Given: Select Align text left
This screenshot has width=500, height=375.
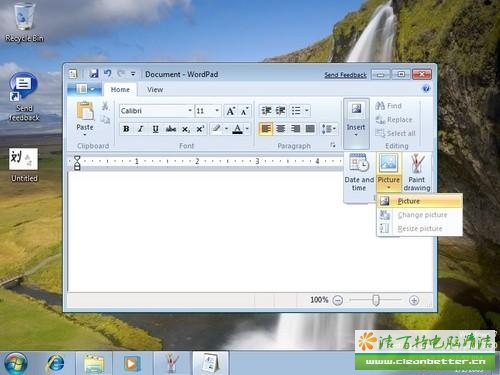Looking at the screenshot, I should point(266,129).
